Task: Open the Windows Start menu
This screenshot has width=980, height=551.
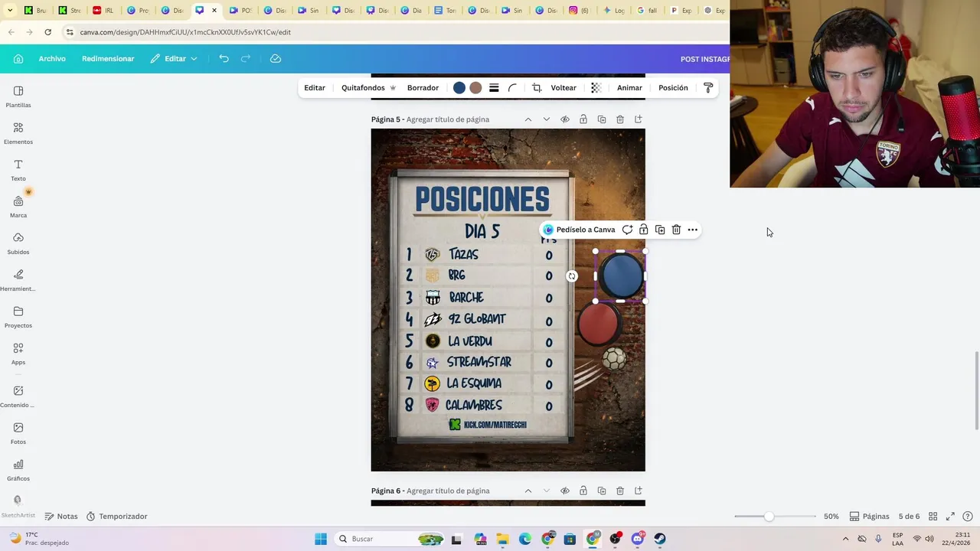Action: 321,539
